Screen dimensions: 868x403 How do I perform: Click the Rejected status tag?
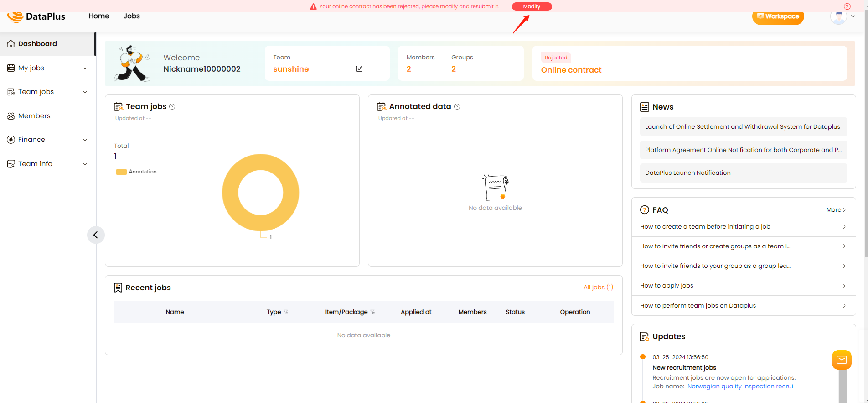coord(556,58)
